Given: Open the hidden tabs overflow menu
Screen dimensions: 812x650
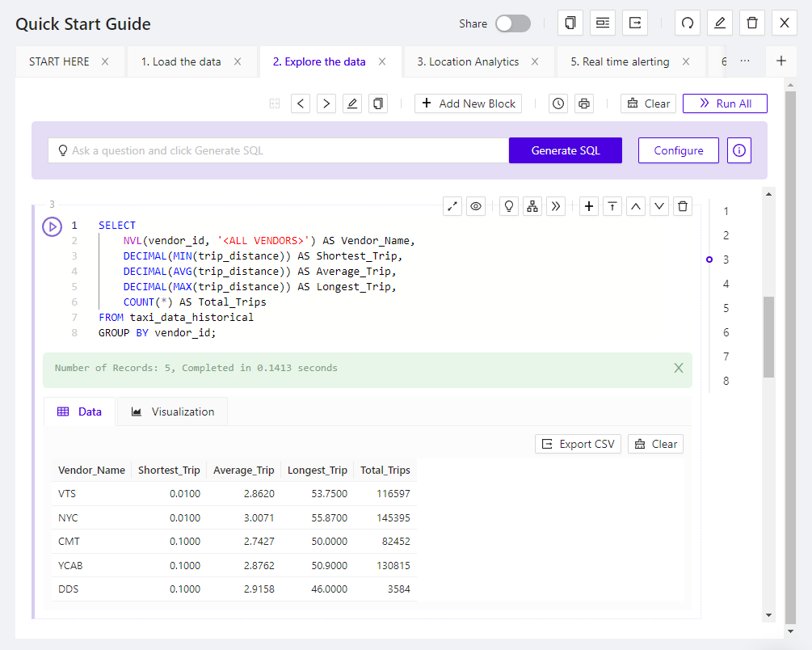Looking at the screenshot, I should coord(745,61).
